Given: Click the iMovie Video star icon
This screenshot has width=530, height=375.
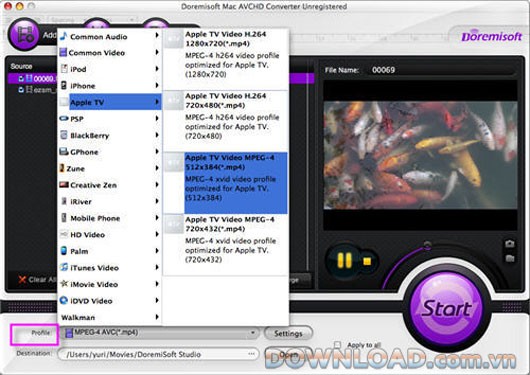Looking at the screenshot, I should coord(64,283).
